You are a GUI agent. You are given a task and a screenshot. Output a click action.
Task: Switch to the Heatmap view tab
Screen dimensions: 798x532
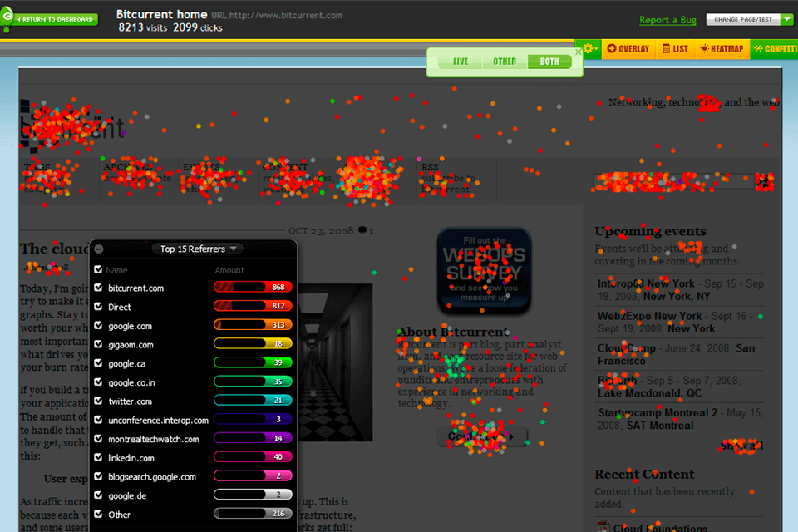722,49
